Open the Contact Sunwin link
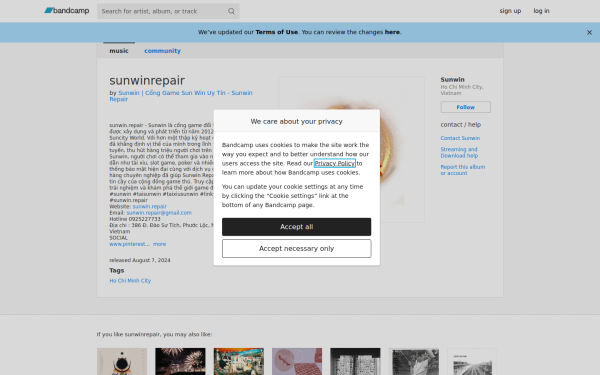600x375 pixels. [460, 138]
